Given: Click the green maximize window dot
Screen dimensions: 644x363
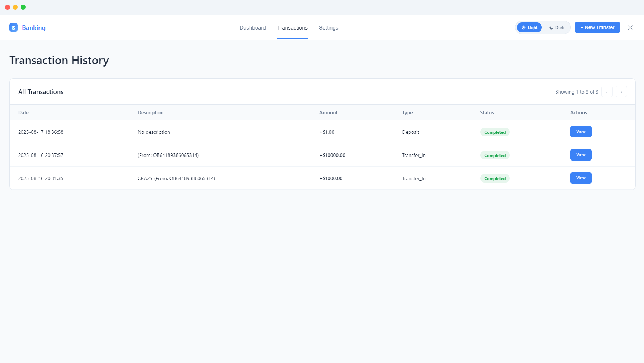Looking at the screenshot, I should click(23, 7).
